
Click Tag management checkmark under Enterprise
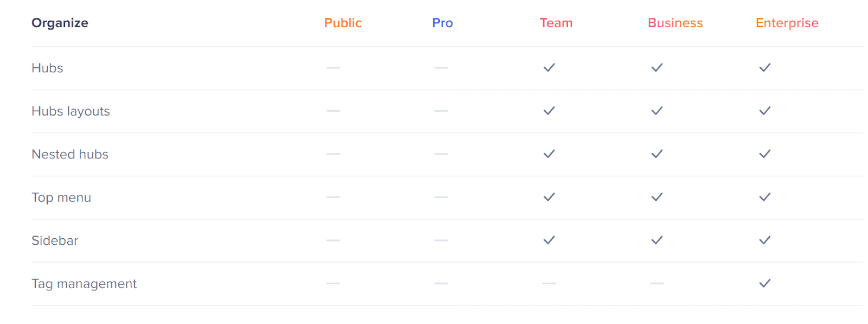click(765, 283)
